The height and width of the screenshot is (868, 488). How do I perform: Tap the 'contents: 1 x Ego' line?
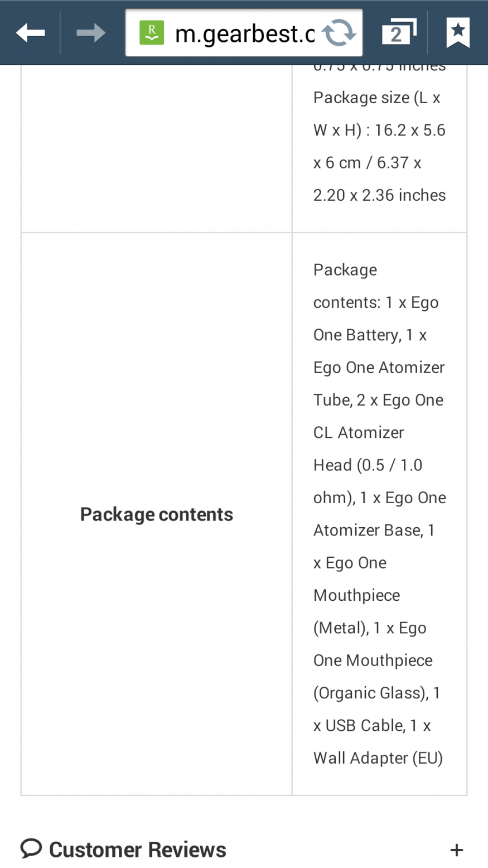point(376,302)
